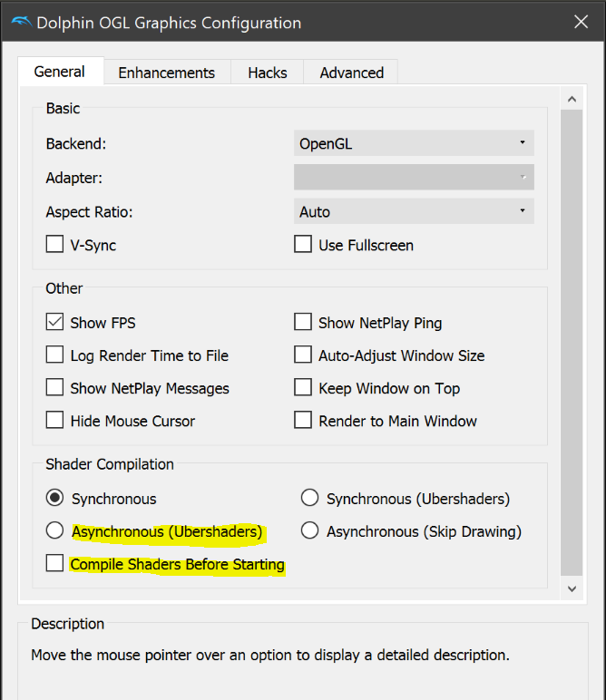Uncheck the Show FPS checkbox
The image size is (606, 700).
click(55, 323)
